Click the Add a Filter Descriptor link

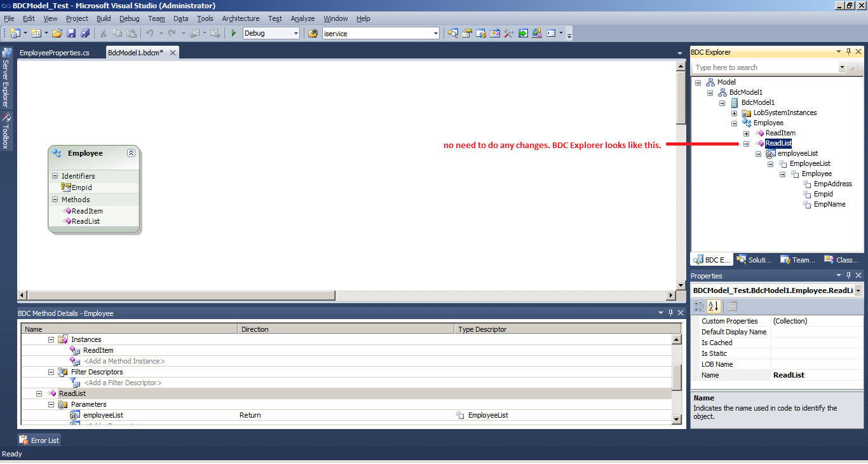[123, 383]
